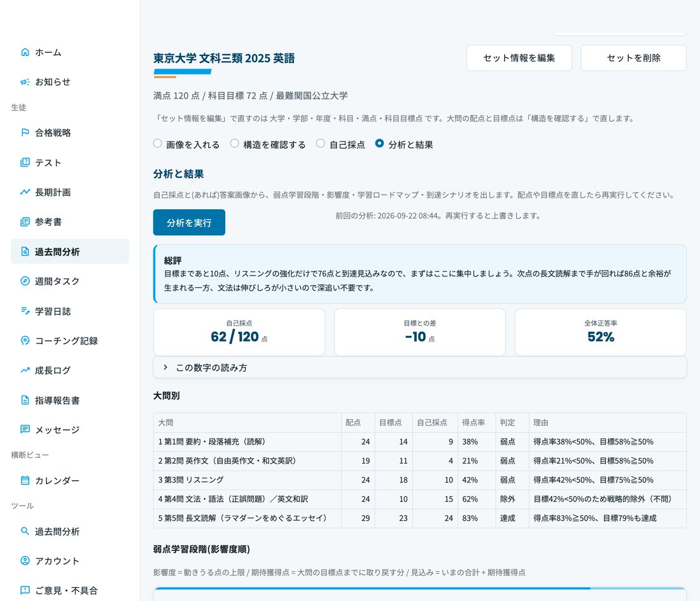Open コーチング記録 icon in sidebar
Viewport: 700px width, 601px height.
click(x=25, y=340)
